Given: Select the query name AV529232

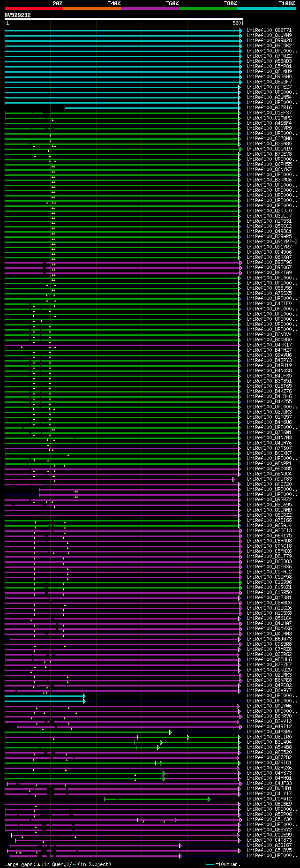Looking at the screenshot, I should point(18,15).
